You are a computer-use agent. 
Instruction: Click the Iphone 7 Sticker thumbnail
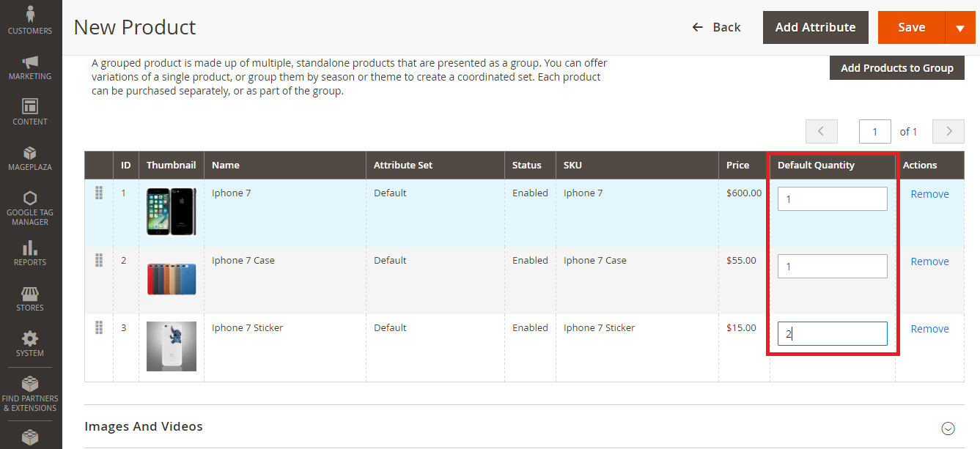(x=172, y=346)
